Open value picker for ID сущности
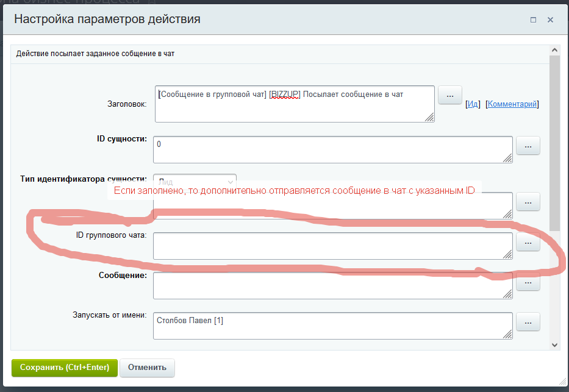 (x=528, y=146)
